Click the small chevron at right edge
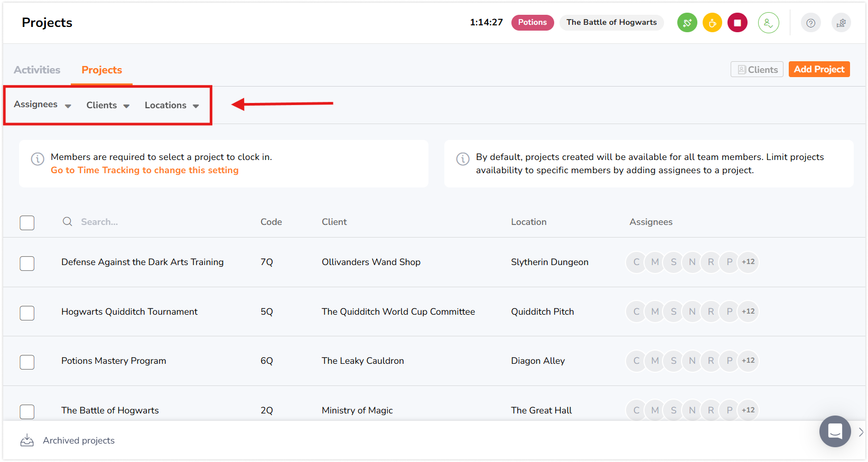Image resolution: width=868 pixels, height=462 pixels. click(x=861, y=432)
